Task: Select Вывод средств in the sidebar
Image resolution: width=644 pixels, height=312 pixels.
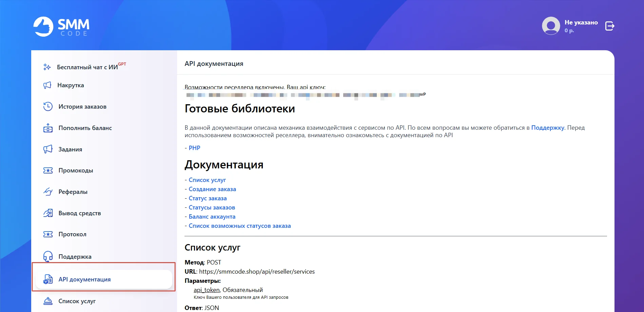Action: coord(80,213)
